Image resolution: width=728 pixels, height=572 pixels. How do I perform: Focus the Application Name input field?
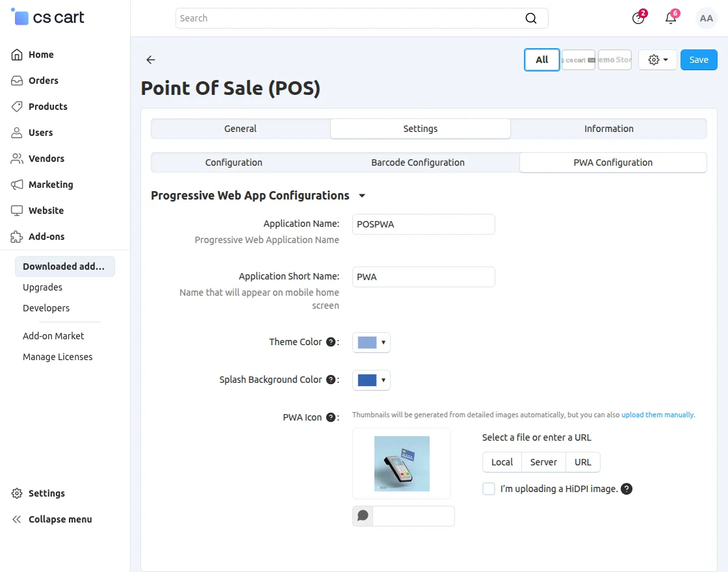pyautogui.click(x=423, y=224)
